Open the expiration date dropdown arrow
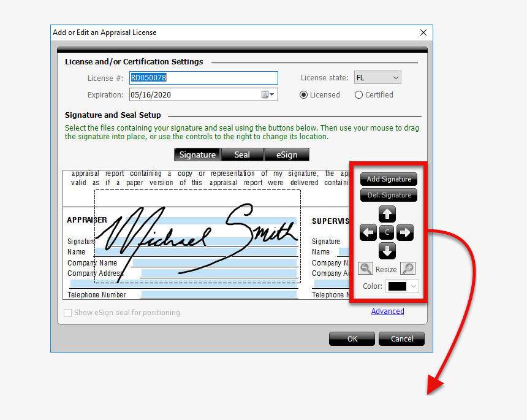The height and width of the screenshot is (420, 527). pos(271,94)
